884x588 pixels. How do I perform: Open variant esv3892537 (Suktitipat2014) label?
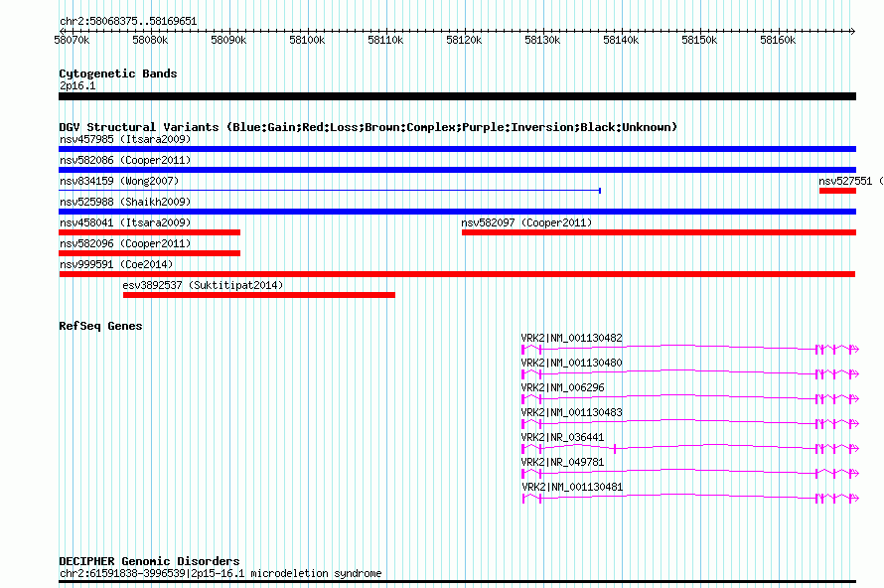203,285
